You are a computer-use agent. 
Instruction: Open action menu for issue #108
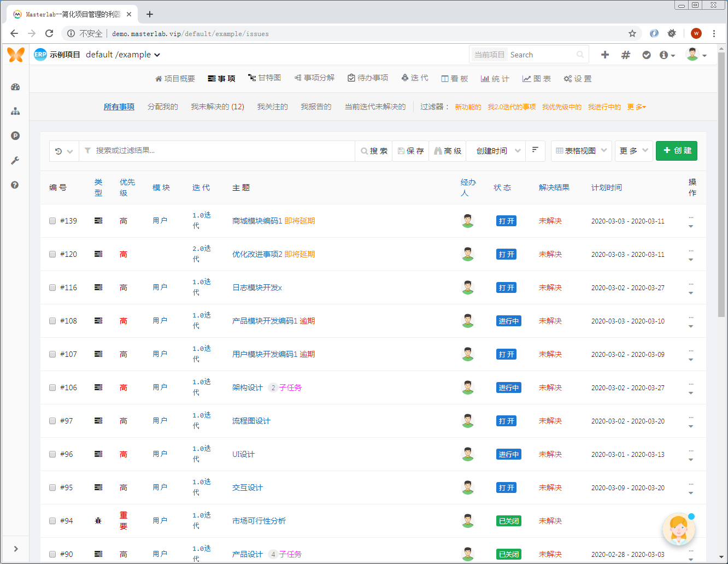tap(691, 321)
